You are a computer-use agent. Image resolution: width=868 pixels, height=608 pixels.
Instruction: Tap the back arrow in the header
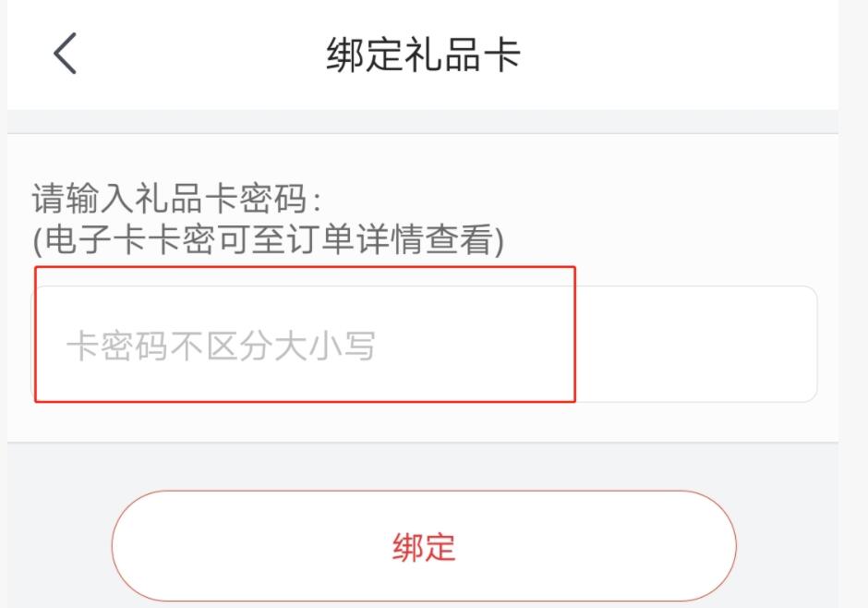point(65,54)
